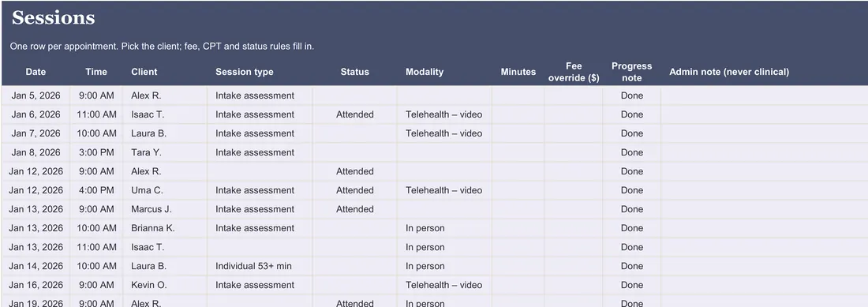Select Telehealth – video in Uma C.'s row
Screen dimensions: 868x307
[444, 190]
